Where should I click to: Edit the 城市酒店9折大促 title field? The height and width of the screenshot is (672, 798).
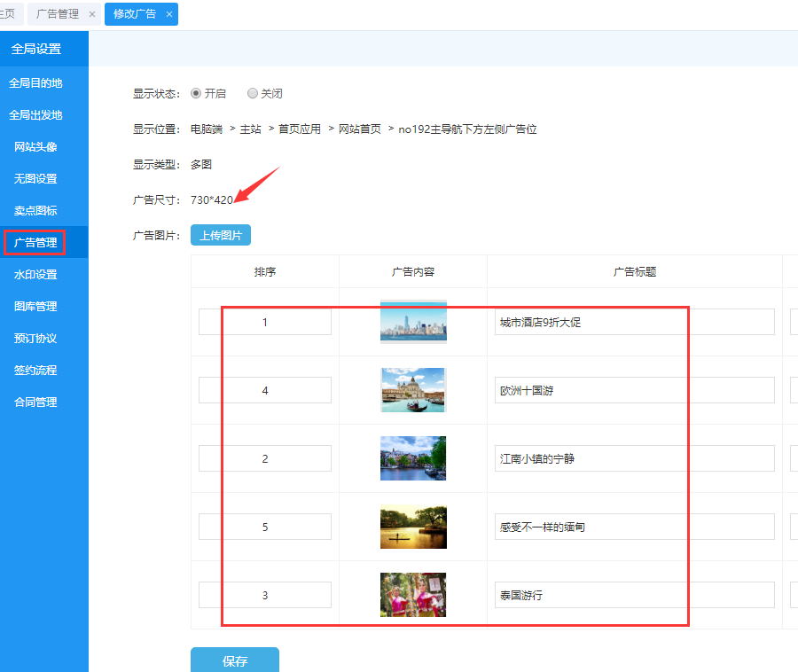pos(634,323)
